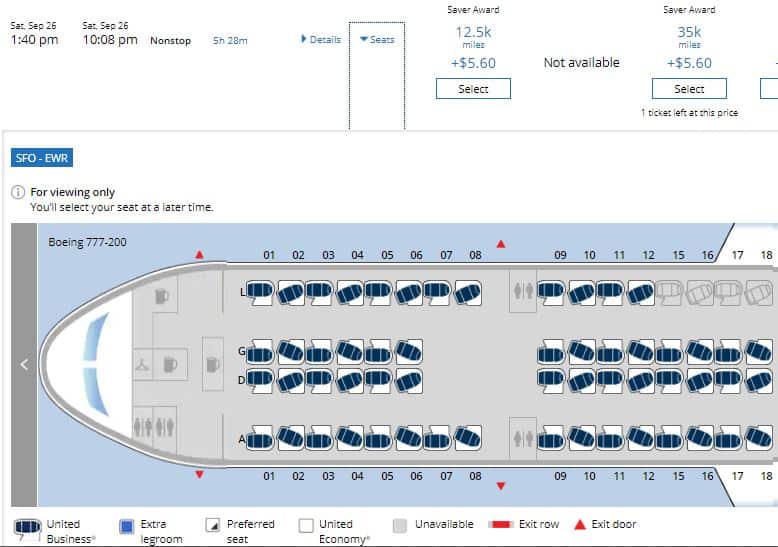
Task: Click the left chevron to move the seat map back
Action: (x=24, y=365)
